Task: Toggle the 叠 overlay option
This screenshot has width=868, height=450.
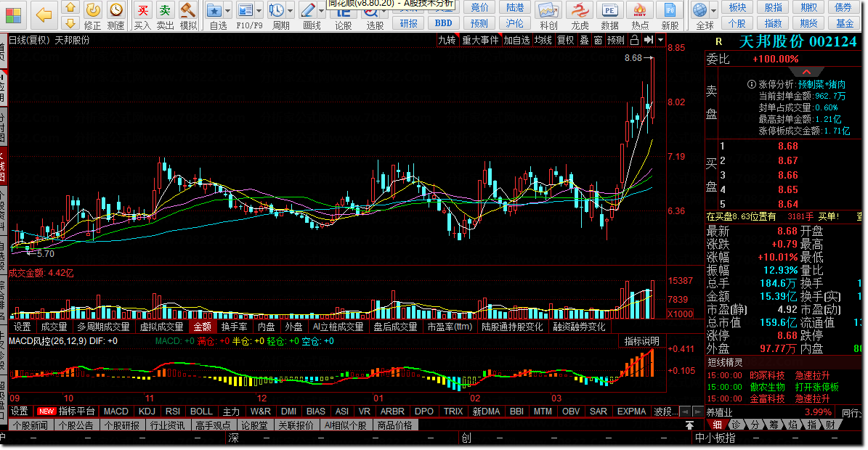Action: point(584,40)
